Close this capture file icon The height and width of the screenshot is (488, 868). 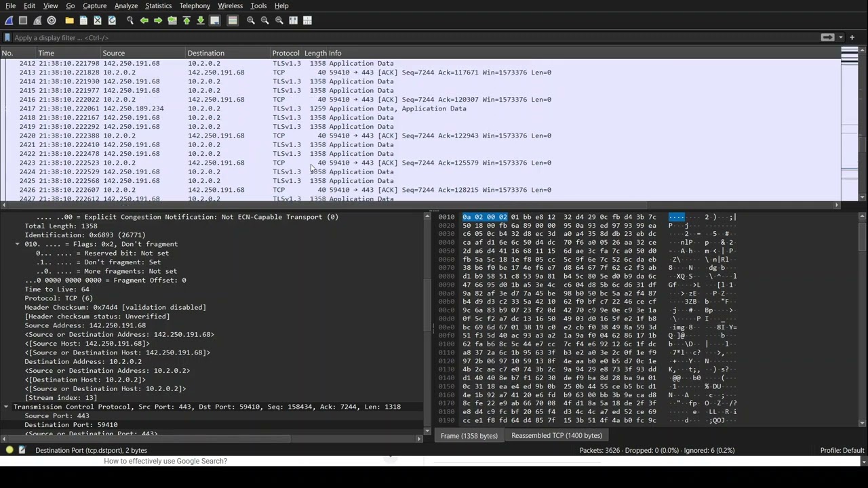98,20
